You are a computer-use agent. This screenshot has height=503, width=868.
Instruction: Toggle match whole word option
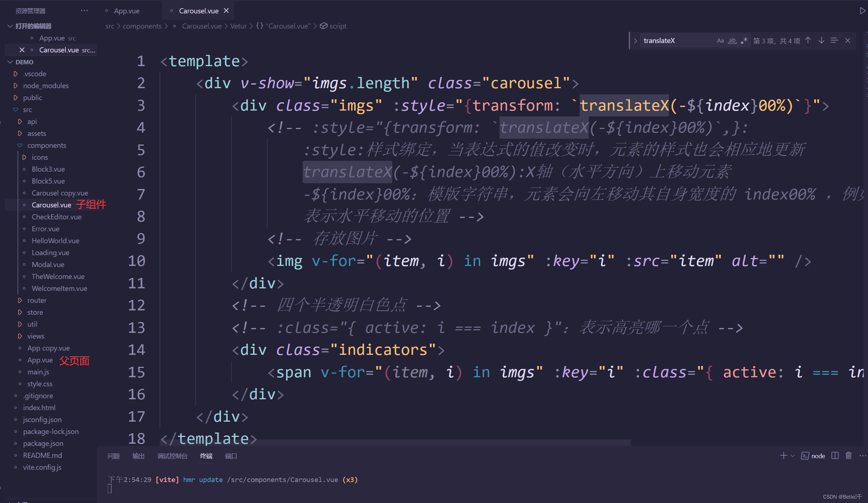click(732, 40)
